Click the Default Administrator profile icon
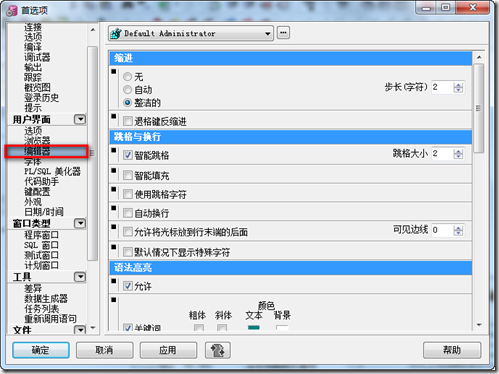 [x=116, y=33]
